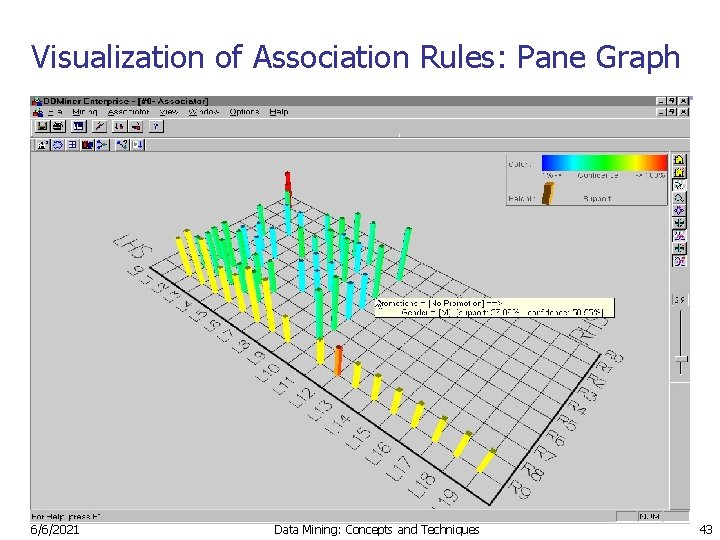Image resolution: width=720 pixels, height=540 pixels.
Task: Click the blue rule graph node icon
Action: tap(102, 145)
